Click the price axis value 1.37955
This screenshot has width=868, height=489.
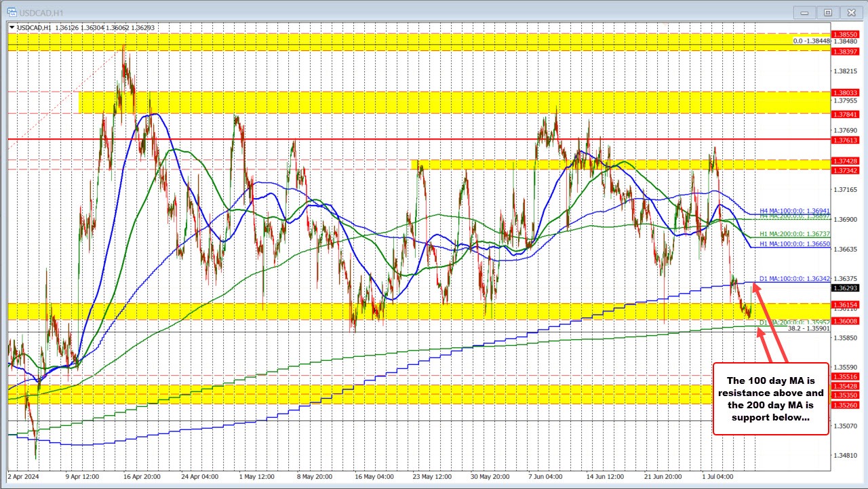[x=846, y=100]
